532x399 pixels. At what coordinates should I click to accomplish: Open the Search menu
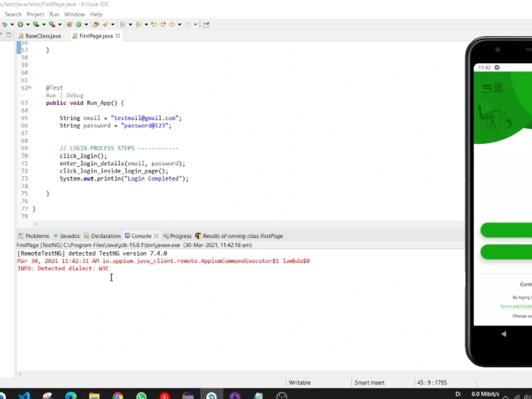pos(13,14)
